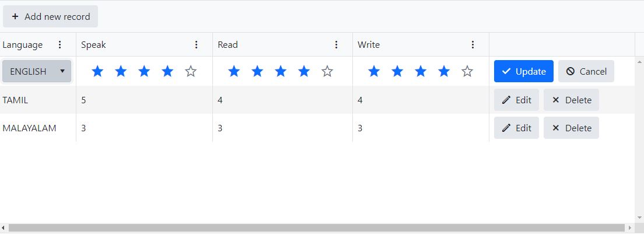The width and height of the screenshot is (644, 238).
Task: Select the third star under Read
Action: coord(281,71)
